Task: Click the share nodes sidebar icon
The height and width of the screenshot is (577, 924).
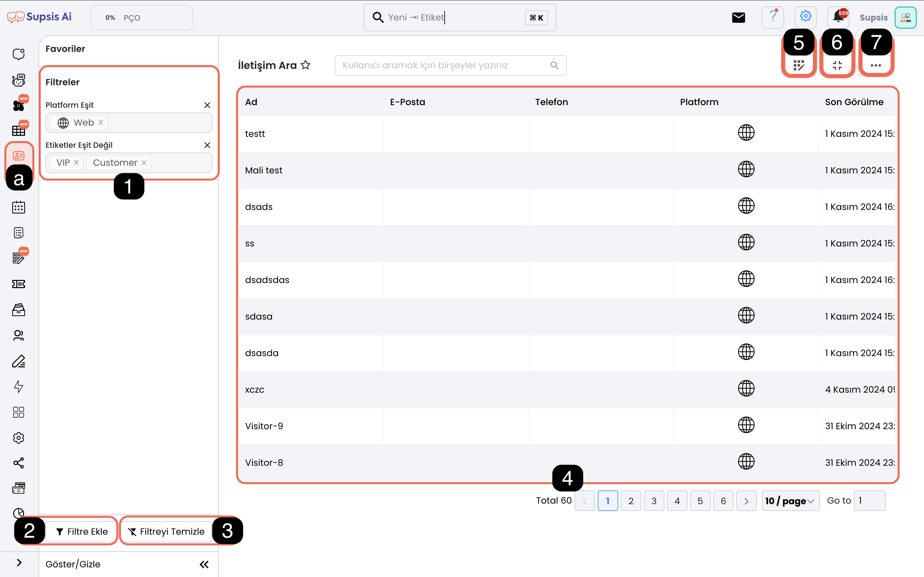Action: tap(18, 463)
